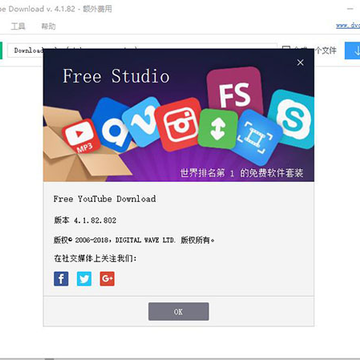360x360 pixels.
Task: Click the green up-down arrows icon
Action: click(218, 129)
